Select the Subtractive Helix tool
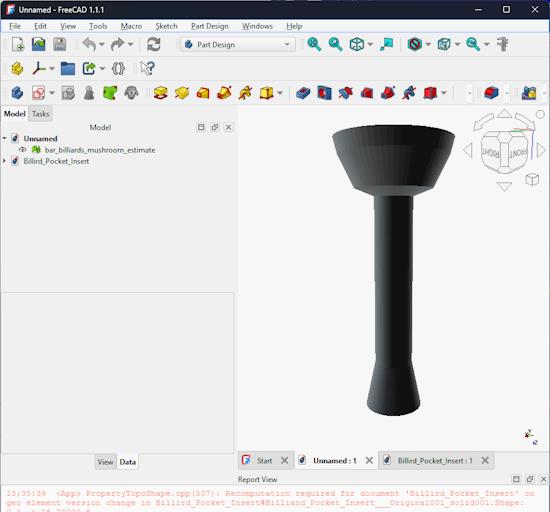Viewport: 550px width, 512px height. coord(409,93)
